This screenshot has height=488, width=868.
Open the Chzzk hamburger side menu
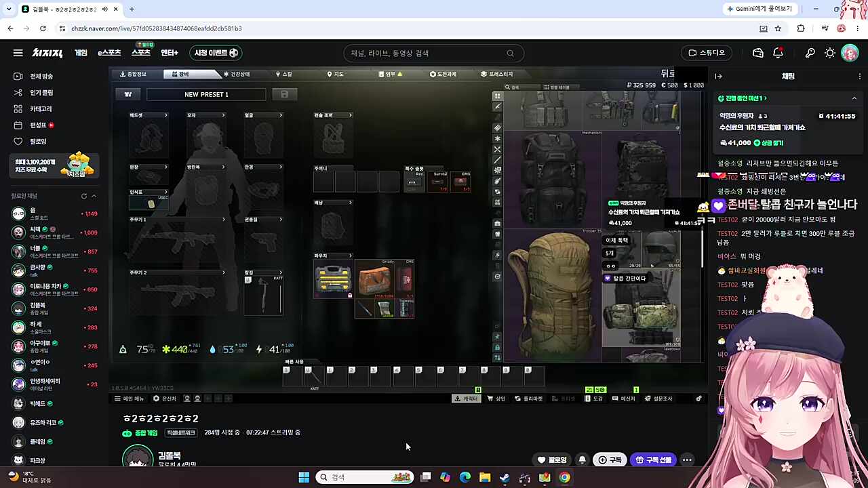[x=18, y=53]
